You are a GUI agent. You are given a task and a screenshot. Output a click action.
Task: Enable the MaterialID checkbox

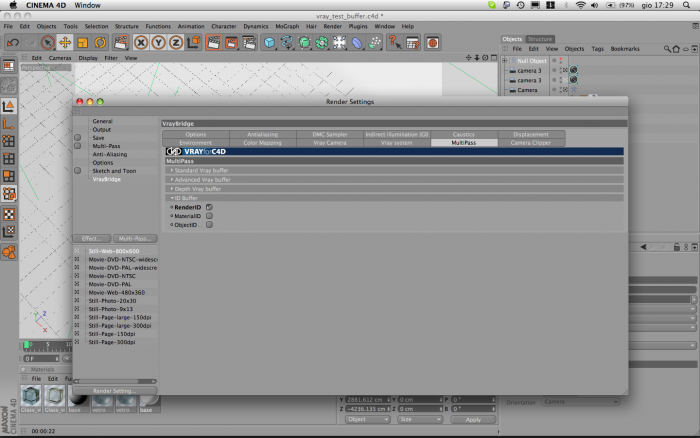pyautogui.click(x=209, y=216)
